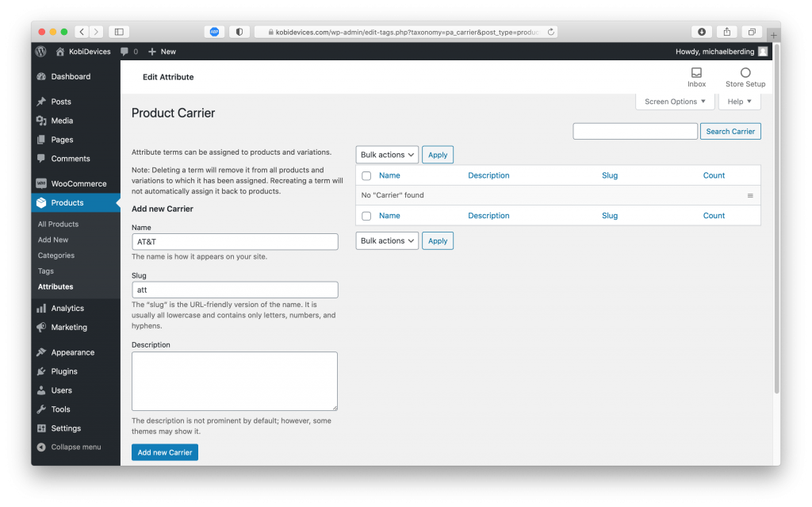
Task: Click the Safari show tabs icon
Action: [x=752, y=32]
